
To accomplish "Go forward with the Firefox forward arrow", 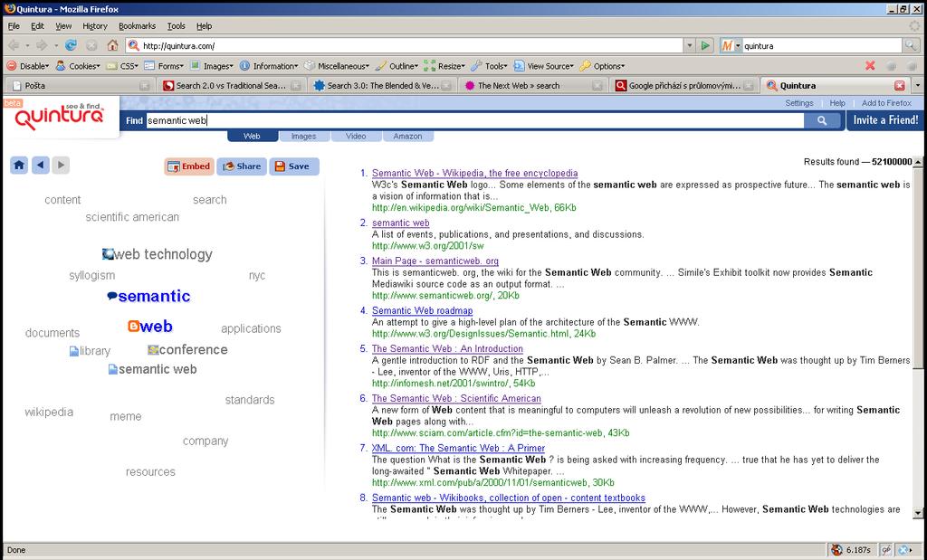I will pyautogui.click(x=42, y=45).
